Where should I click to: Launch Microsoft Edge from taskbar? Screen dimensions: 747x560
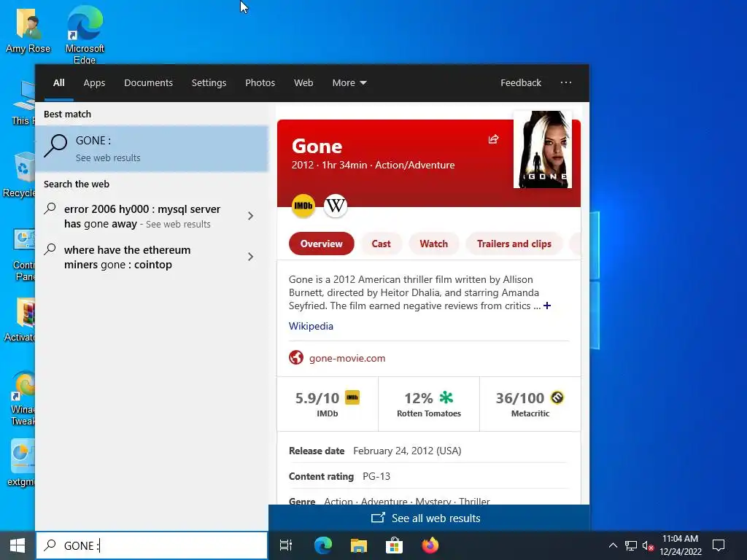322,545
